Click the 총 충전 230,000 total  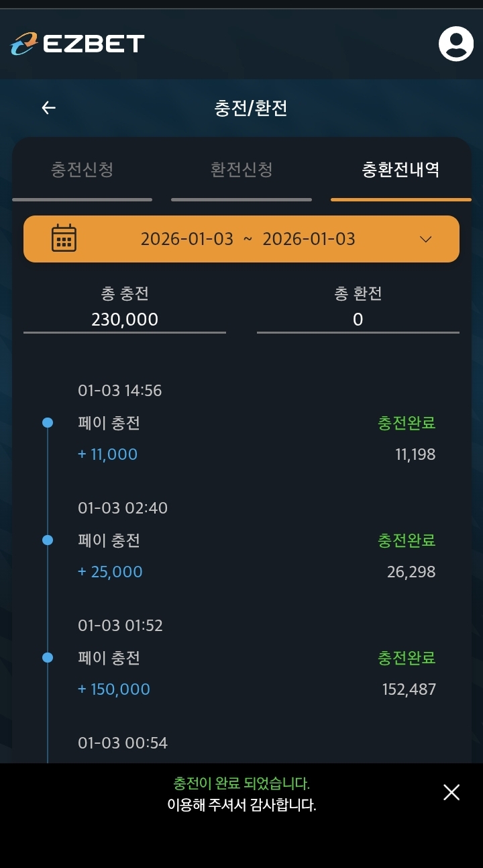point(125,319)
